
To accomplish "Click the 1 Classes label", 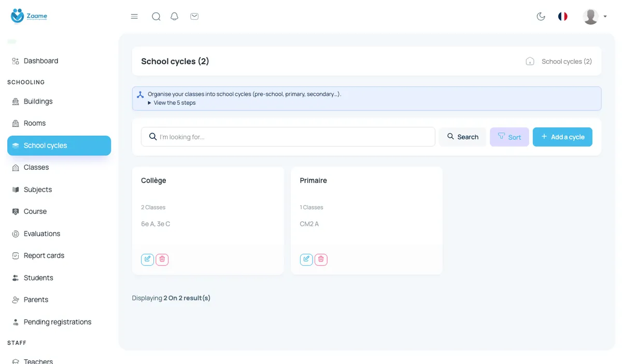I will pyautogui.click(x=312, y=207).
